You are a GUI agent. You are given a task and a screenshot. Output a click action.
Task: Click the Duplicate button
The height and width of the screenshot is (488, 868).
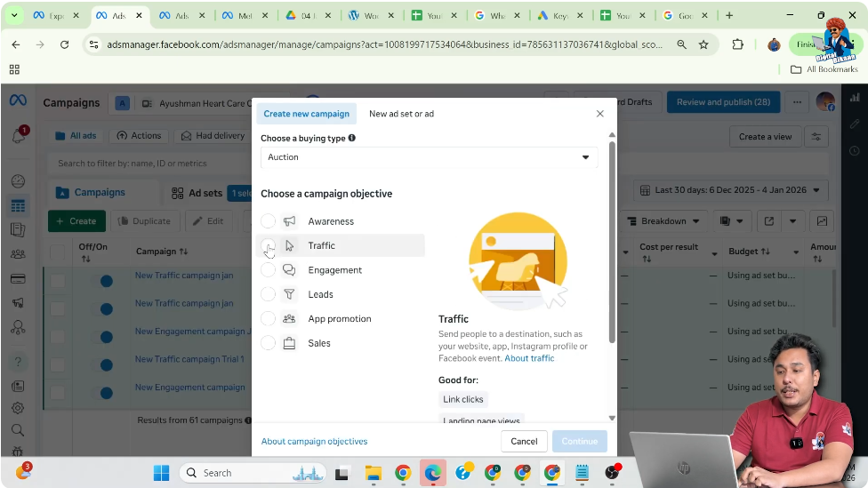(144, 220)
